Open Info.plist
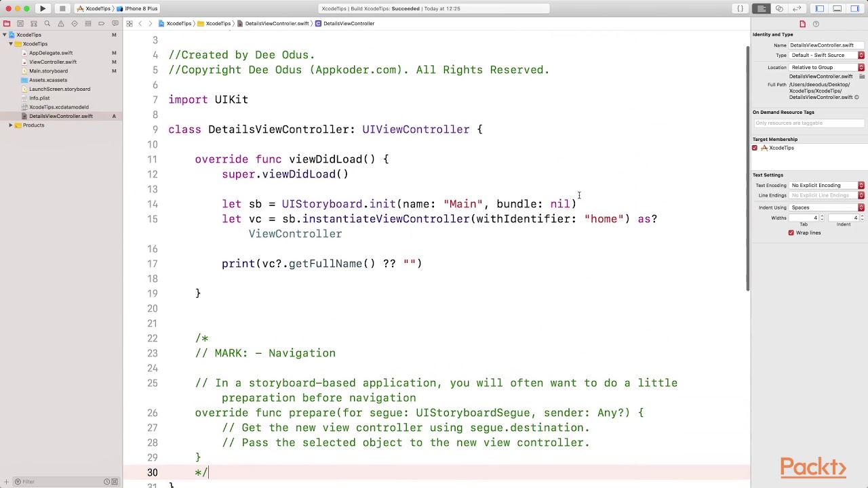 click(x=39, y=98)
